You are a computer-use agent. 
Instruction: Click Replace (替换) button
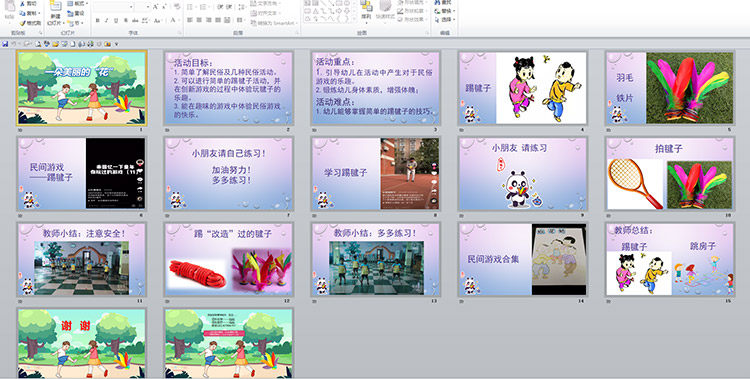(443, 11)
